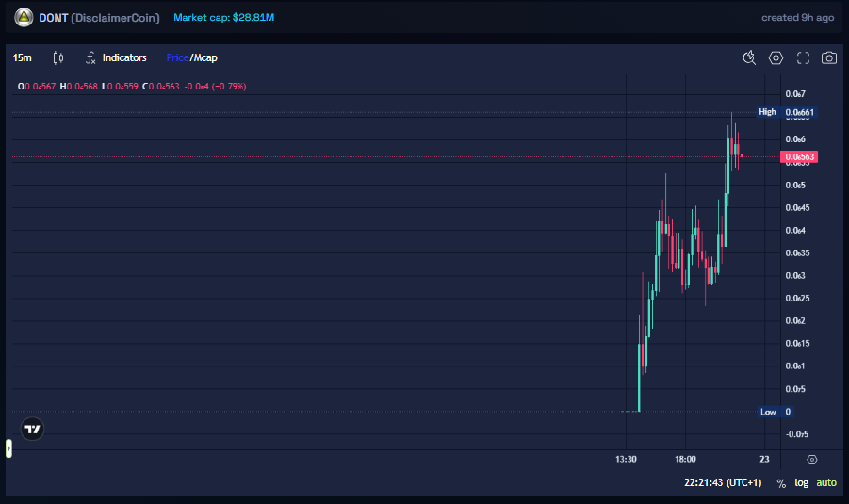
Task: Open the candlestick chart style menu
Action: click(x=57, y=57)
